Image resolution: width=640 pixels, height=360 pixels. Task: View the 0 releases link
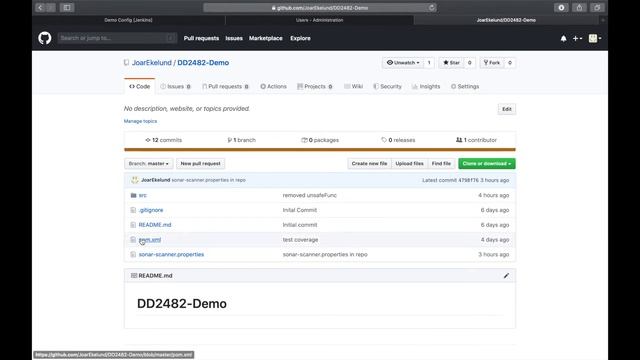(398, 140)
